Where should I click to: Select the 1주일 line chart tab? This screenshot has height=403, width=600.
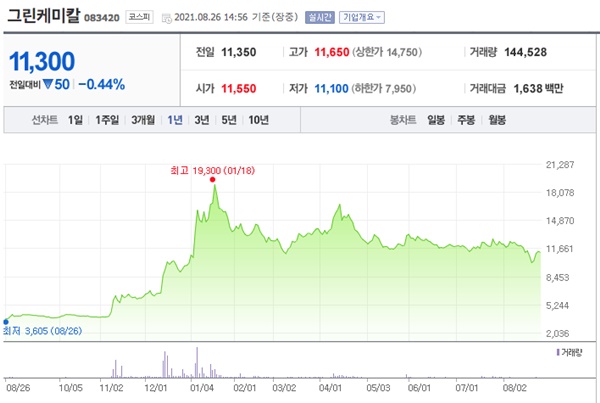107,120
